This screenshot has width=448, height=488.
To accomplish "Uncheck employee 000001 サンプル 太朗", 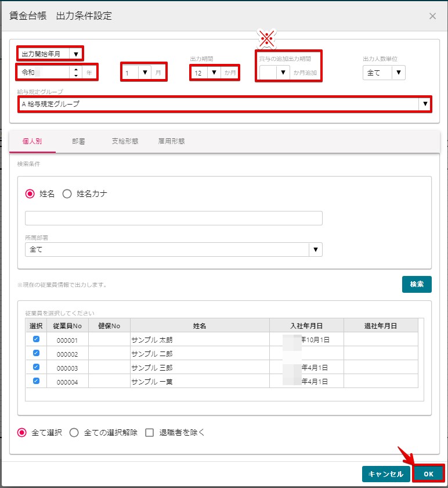I will (x=36, y=339).
